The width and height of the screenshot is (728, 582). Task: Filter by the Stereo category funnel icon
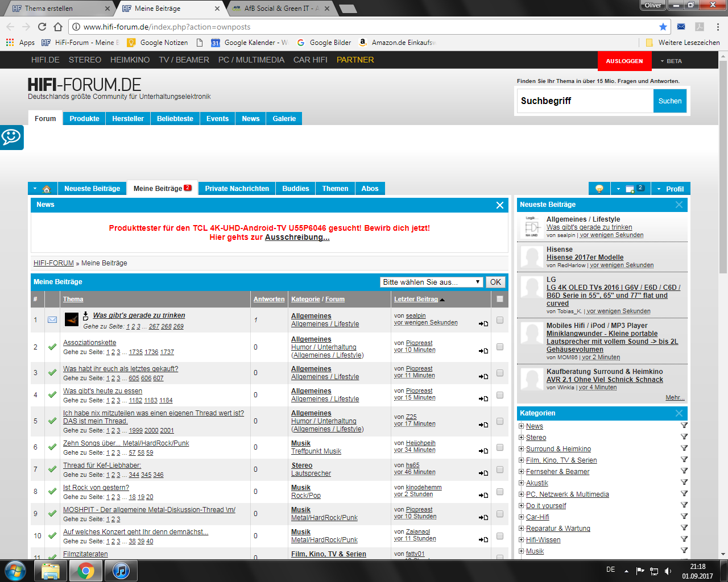(x=684, y=437)
